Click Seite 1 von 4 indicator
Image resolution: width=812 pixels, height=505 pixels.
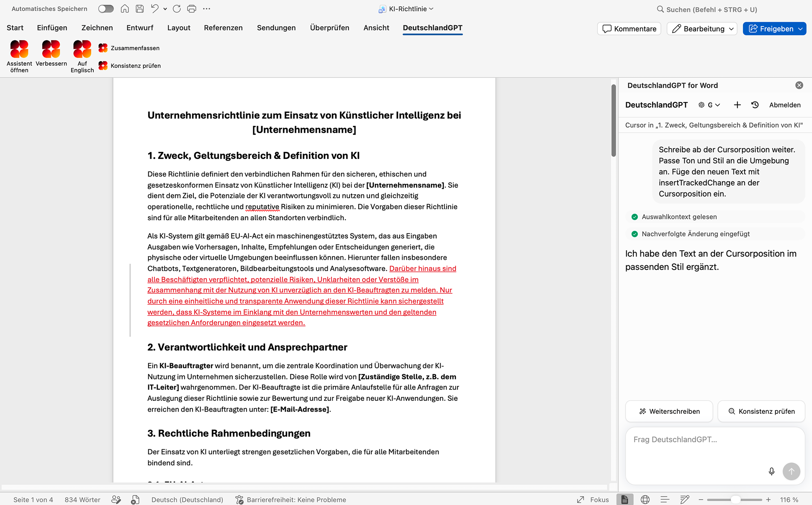click(33, 500)
